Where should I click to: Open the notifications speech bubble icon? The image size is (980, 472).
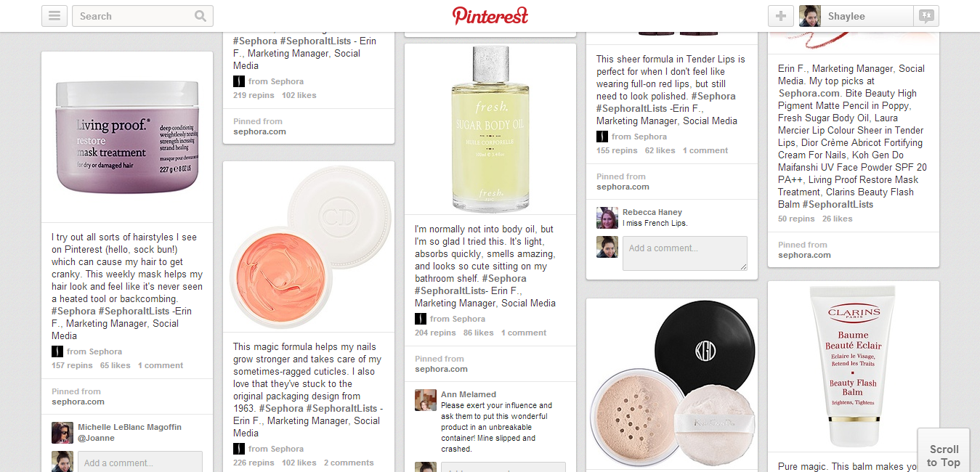click(x=926, y=16)
